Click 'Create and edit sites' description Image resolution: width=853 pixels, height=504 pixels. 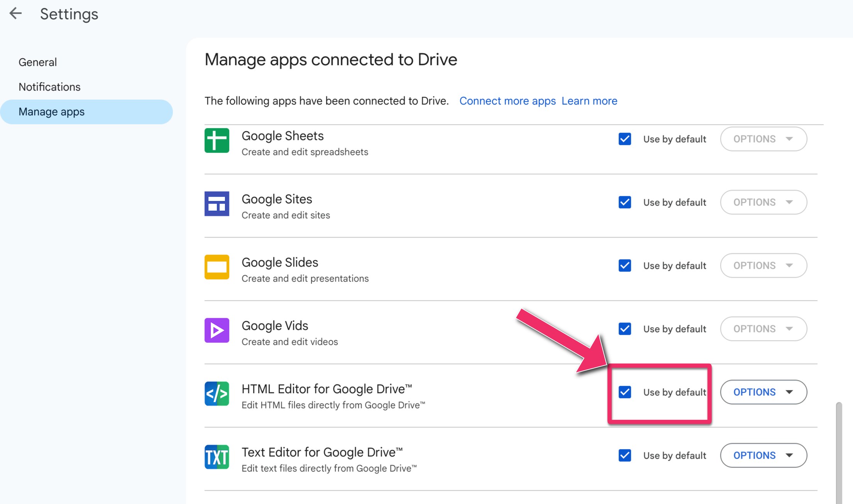click(x=286, y=215)
